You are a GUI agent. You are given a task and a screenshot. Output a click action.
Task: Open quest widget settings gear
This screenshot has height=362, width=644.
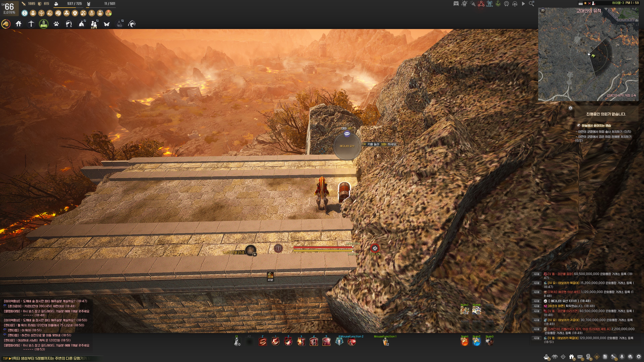(571, 108)
